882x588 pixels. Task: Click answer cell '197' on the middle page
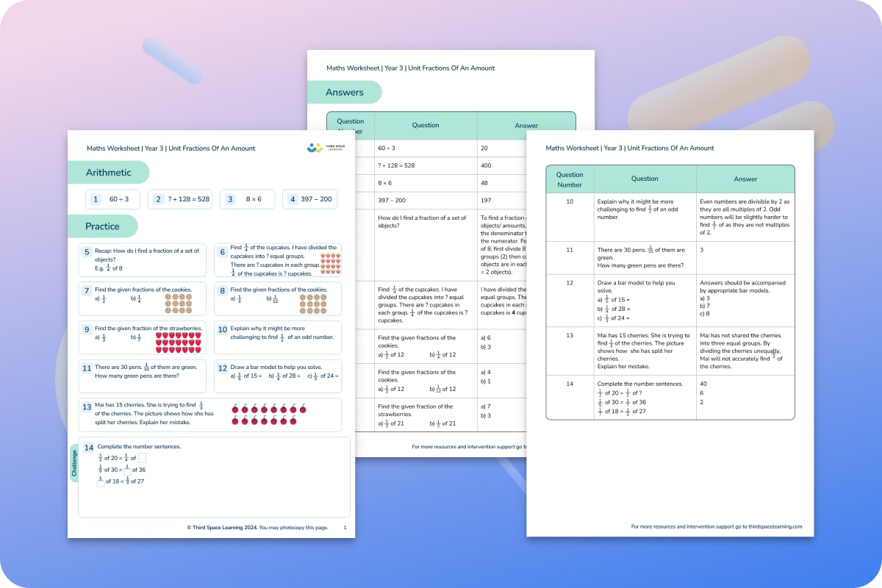click(x=486, y=201)
